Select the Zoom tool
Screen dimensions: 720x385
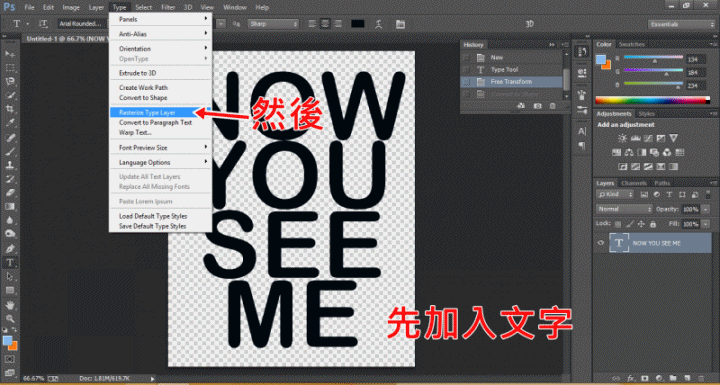(10, 318)
